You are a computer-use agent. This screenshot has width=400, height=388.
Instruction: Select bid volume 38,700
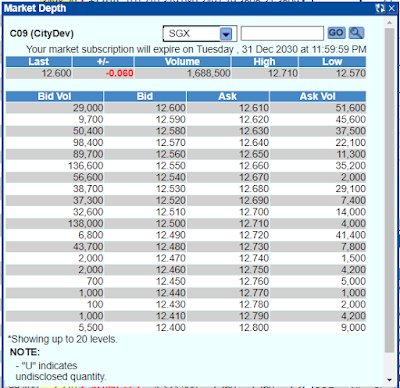[x=88, y=189]
